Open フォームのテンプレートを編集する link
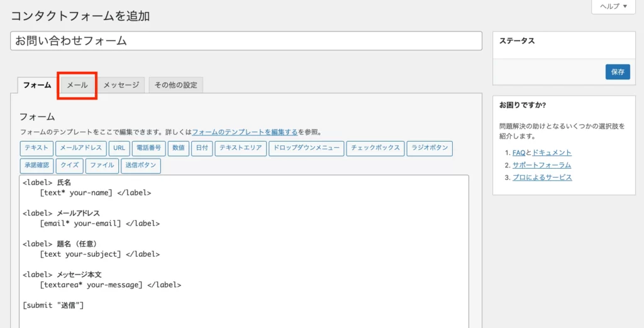Image resolution: width=644 pixels, height=328 pixels. [x=245, y=132]
